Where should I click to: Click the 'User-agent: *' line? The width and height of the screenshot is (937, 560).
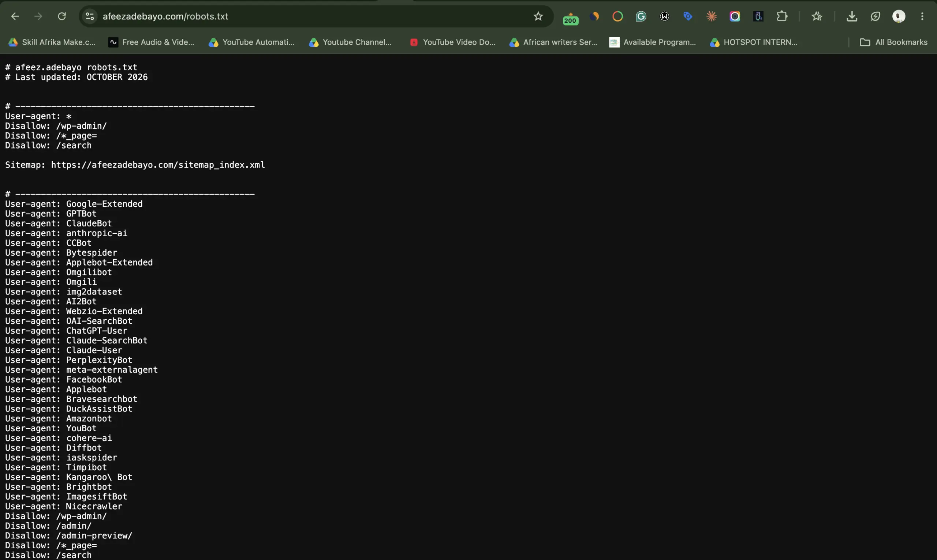(38, 116)
